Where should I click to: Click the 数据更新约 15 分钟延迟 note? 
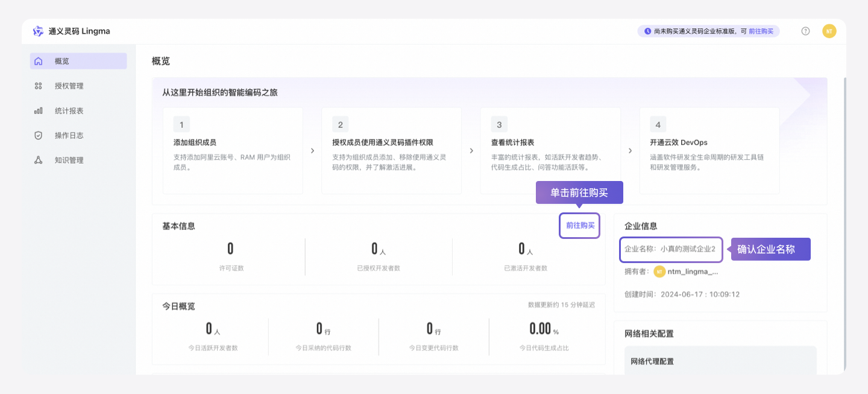click(x=561, y=305)
